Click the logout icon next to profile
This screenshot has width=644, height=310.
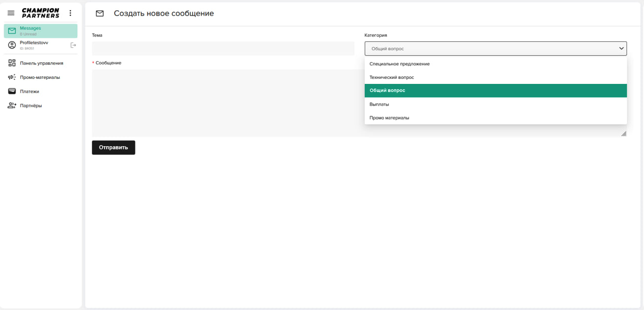point(73,45)
